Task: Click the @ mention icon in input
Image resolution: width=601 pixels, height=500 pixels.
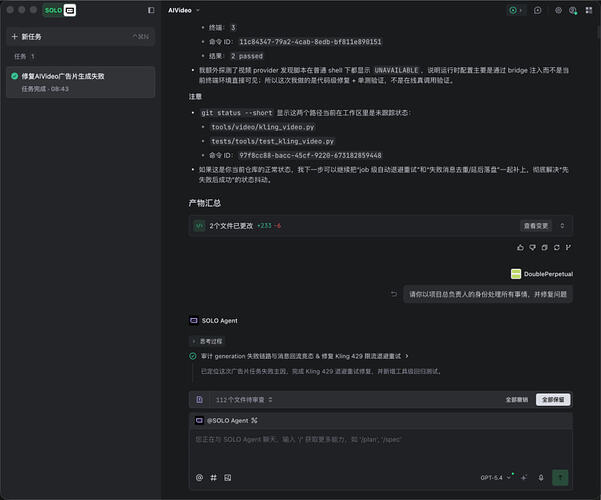Action: click(x=199, y=478)
